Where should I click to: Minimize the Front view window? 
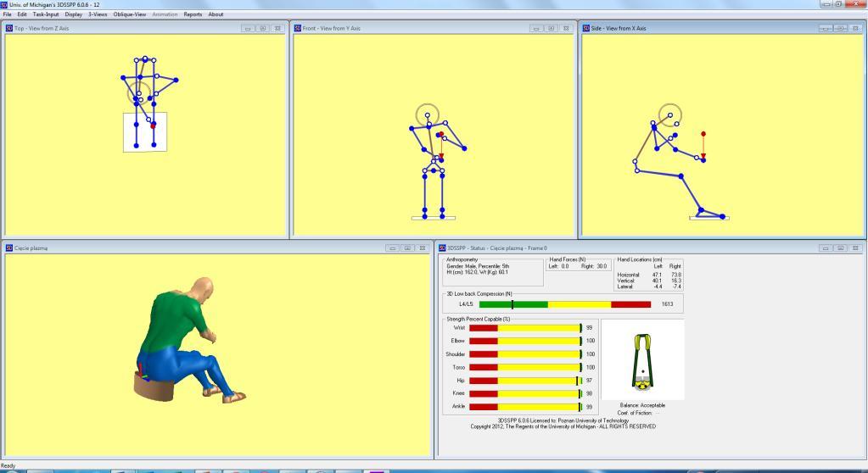(x=536, y=28)
